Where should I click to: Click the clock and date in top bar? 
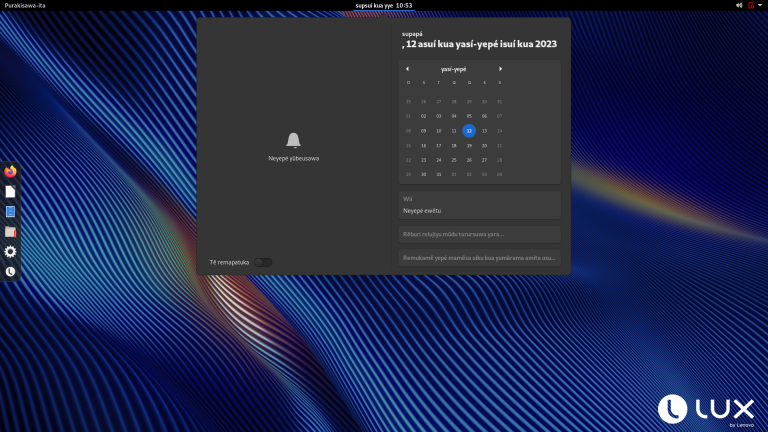point(384,5)
